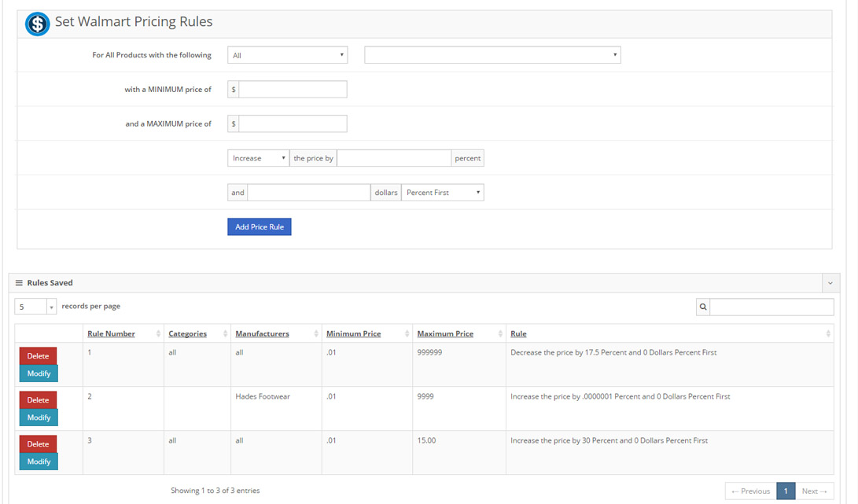This screenshot has height=504, width=858.
Task: Click the Add Price Rule button
Action: [260, 227]
